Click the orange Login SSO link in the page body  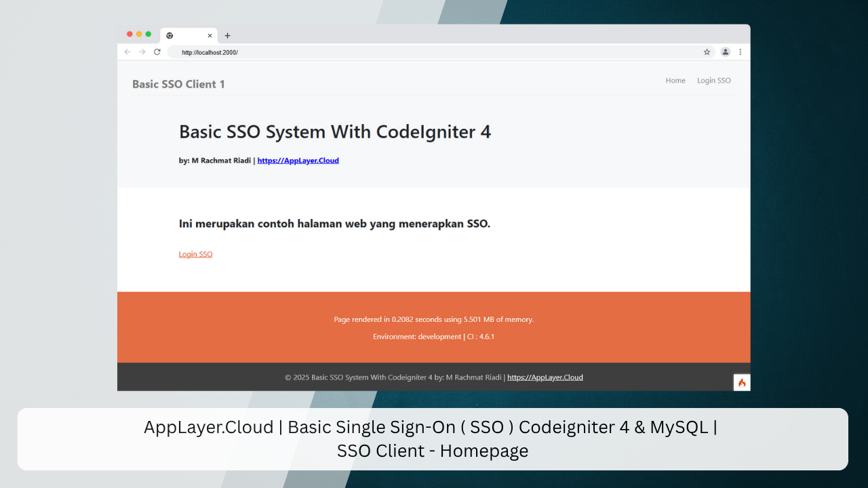(x=196, y=254)
